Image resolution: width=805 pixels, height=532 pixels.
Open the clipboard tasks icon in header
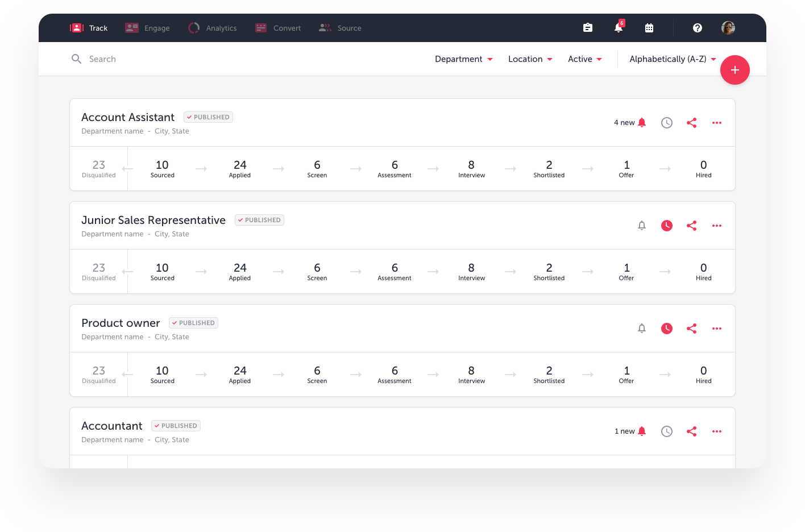pos(588,28)
